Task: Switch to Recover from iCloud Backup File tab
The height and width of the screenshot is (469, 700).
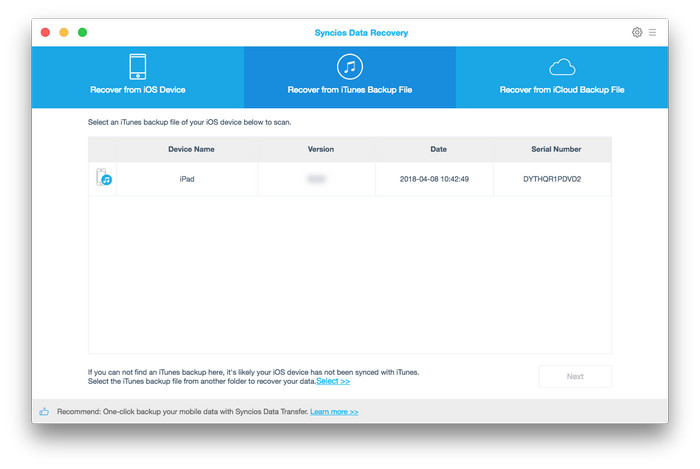Action: [x=562, y=77]
